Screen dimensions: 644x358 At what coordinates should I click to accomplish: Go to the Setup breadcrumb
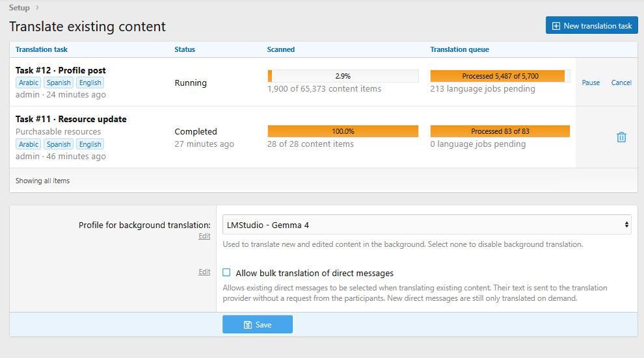(20, 7)
